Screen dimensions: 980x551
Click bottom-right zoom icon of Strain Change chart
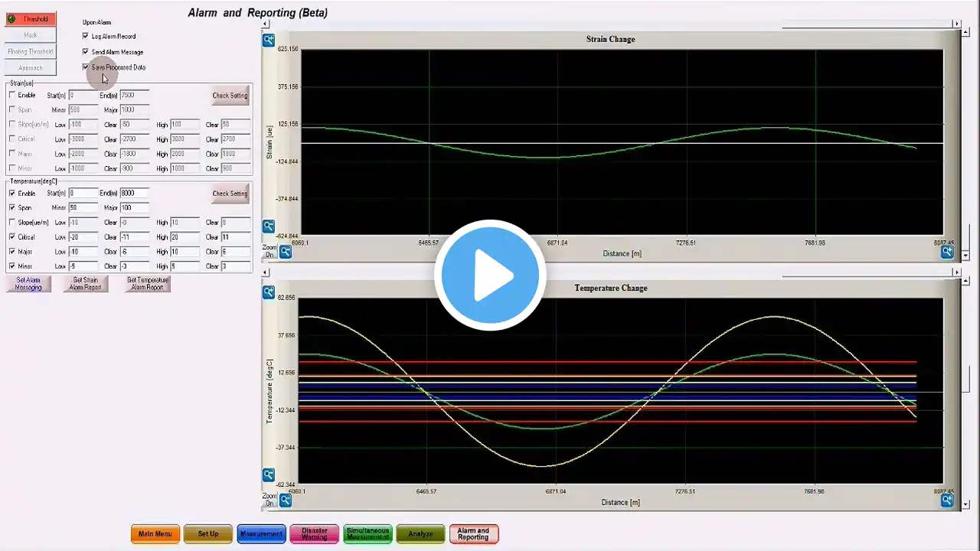pyautogui.click(x=947, y=251)
